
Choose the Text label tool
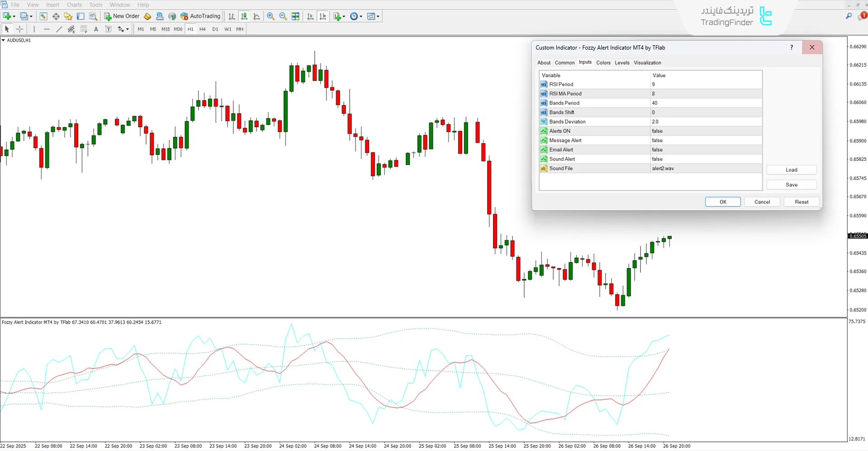click(x=96, y=29)
